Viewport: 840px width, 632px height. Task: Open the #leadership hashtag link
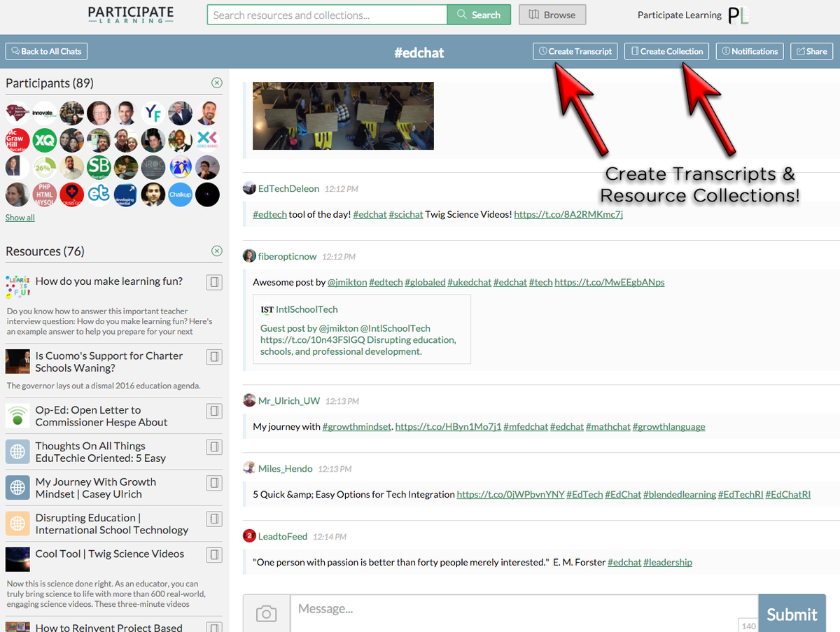click(x=668, y=562)
